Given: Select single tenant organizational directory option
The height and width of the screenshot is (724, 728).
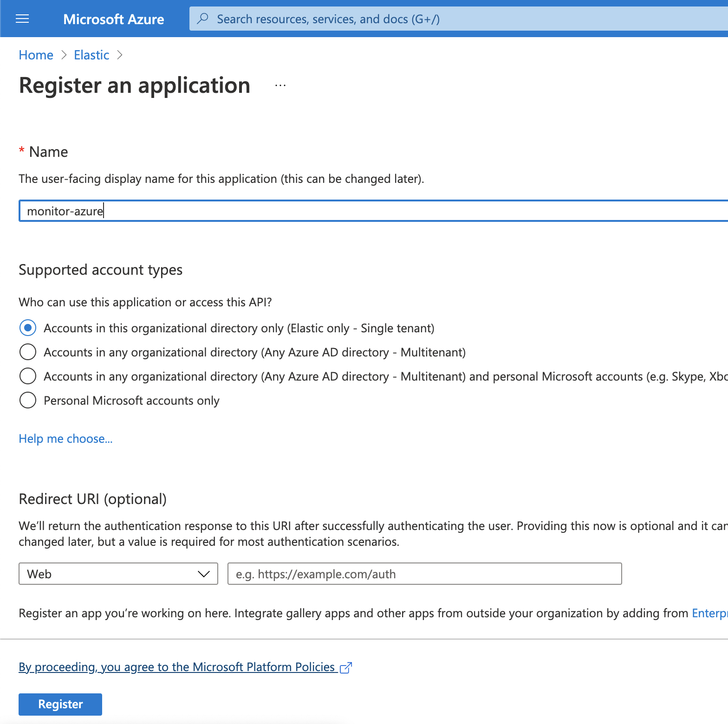Looking at the screenshot, I should tap(28, 328).
